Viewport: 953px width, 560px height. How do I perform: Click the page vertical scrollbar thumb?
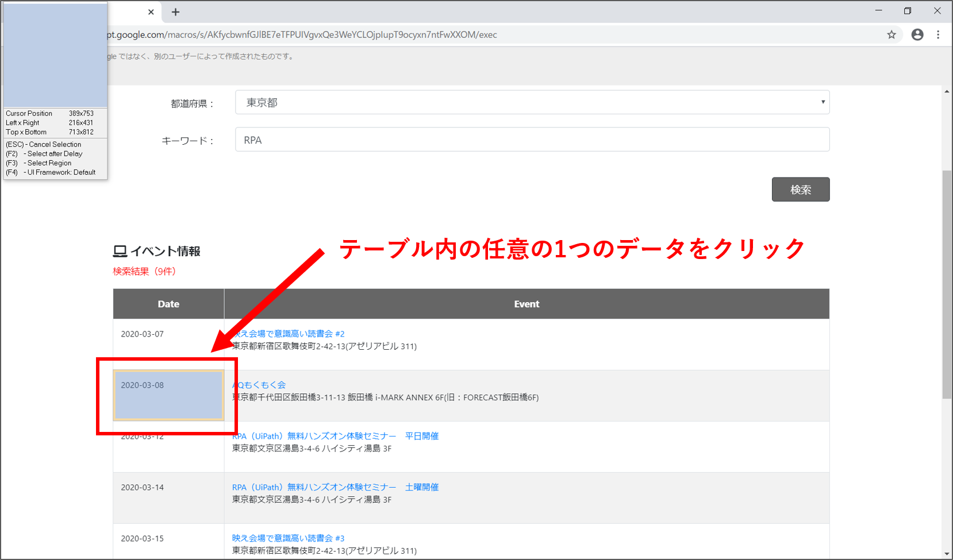coord(947,284)
